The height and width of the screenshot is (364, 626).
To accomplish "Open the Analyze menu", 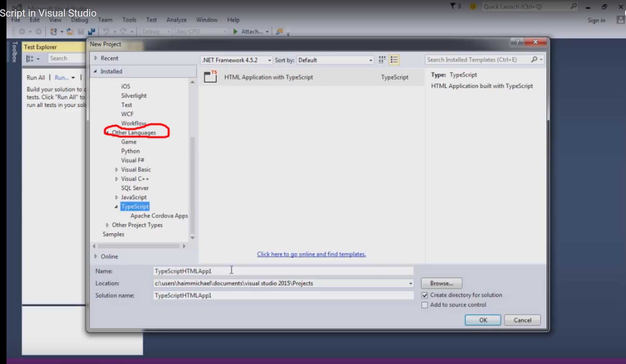I will (177, 20).
